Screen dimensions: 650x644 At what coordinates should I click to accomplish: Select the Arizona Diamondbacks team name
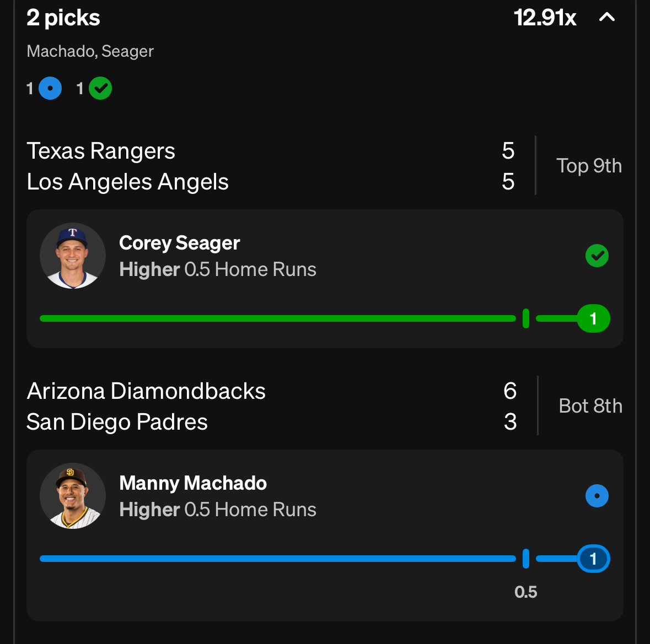146,391
